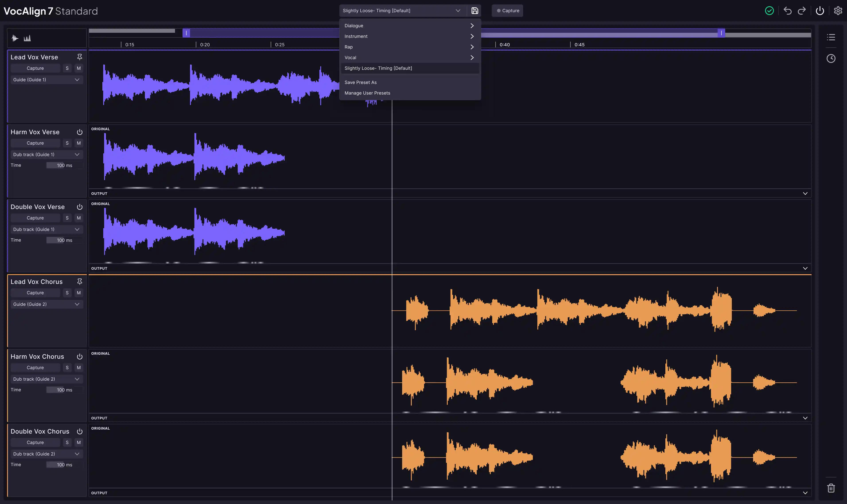Mute the Harm Vox Chorus track
The width and height of the screenshot is (847, 504).
(79, 367)
